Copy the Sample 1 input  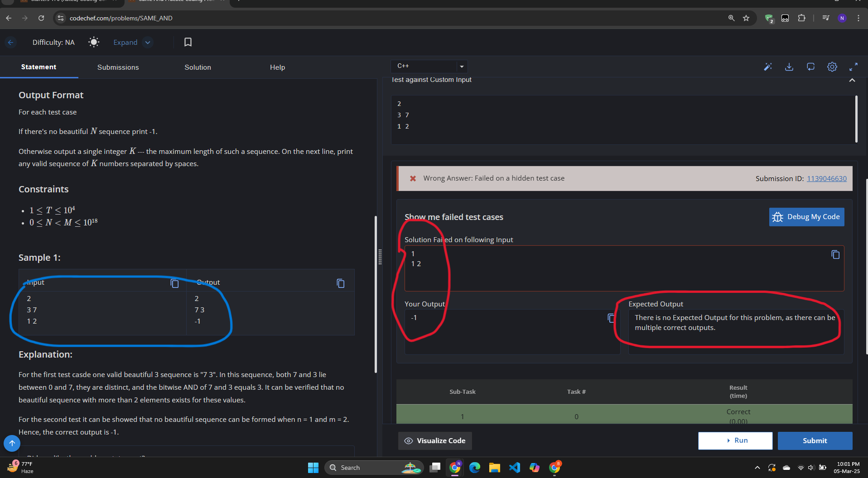pos(174,283)
